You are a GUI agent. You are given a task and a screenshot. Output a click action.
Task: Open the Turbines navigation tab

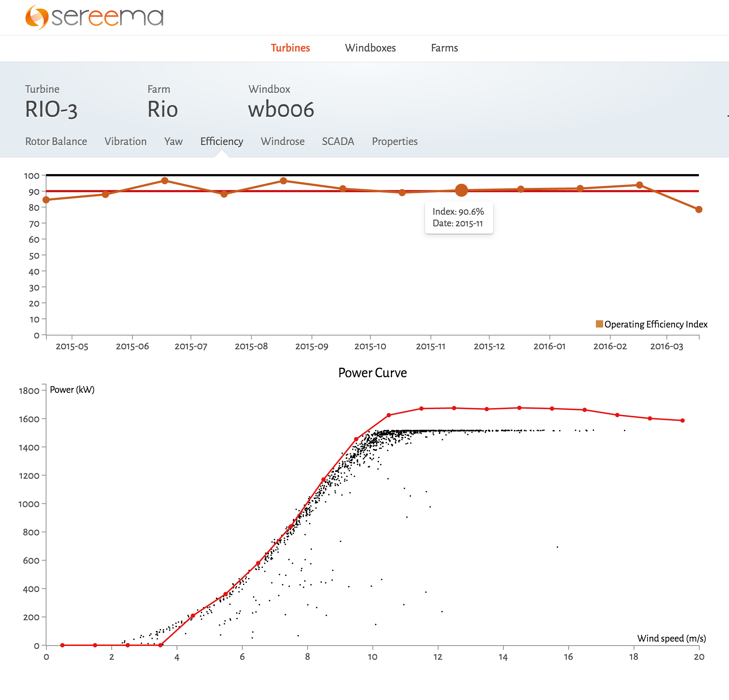[x=290, y=48]
